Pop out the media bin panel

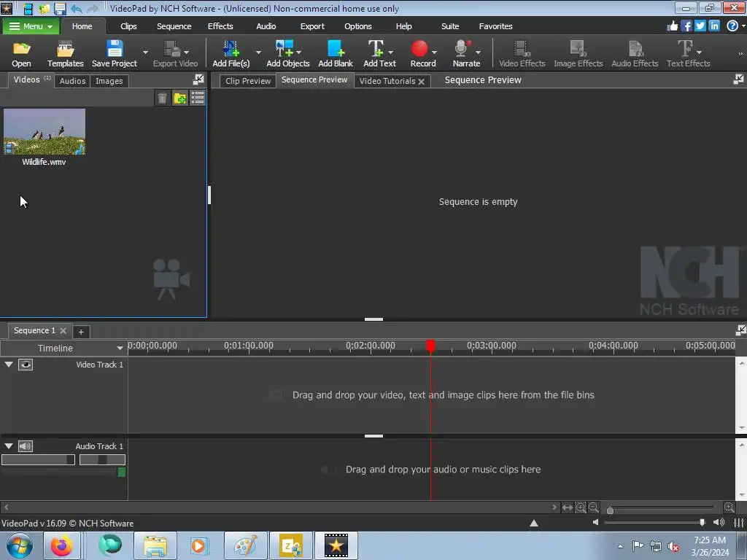click(198, 79)
